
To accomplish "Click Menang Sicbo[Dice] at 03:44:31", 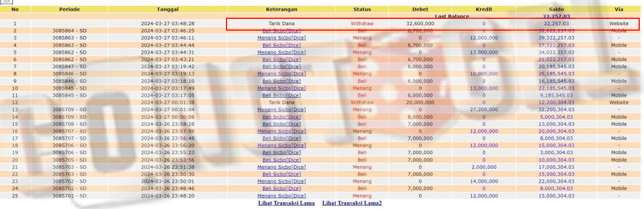I will point(282,53).
